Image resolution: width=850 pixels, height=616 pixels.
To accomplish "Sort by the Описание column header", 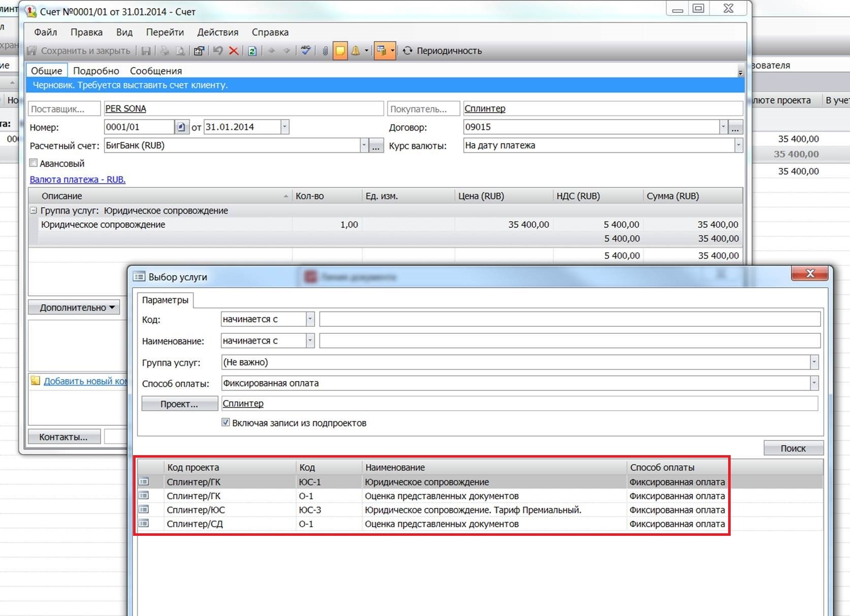I will (160, 196).
